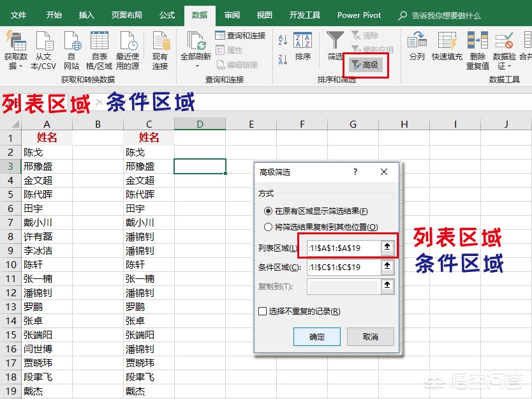
Task: Select 将筛选结果复制到其他位置 radio button
Action: coord(268,227)
